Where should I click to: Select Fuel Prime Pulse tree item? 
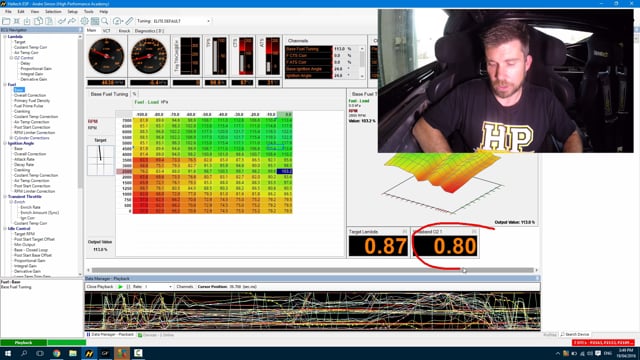tap(29, 106)
